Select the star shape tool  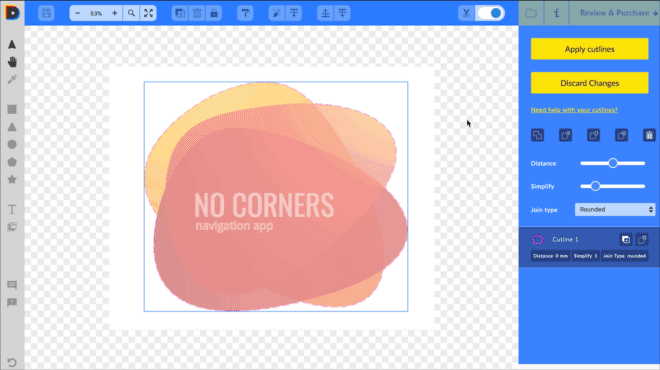point(12,179)
